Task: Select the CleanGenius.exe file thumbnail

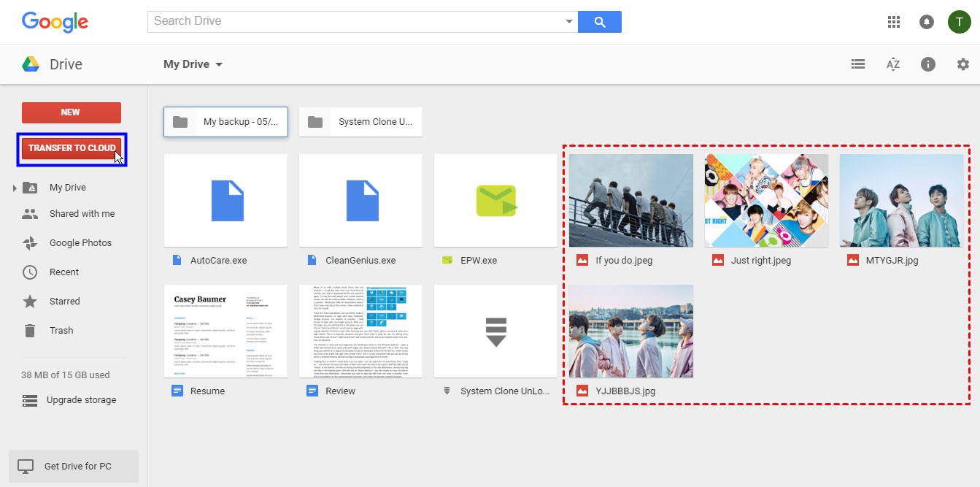Action: [360, 200]
